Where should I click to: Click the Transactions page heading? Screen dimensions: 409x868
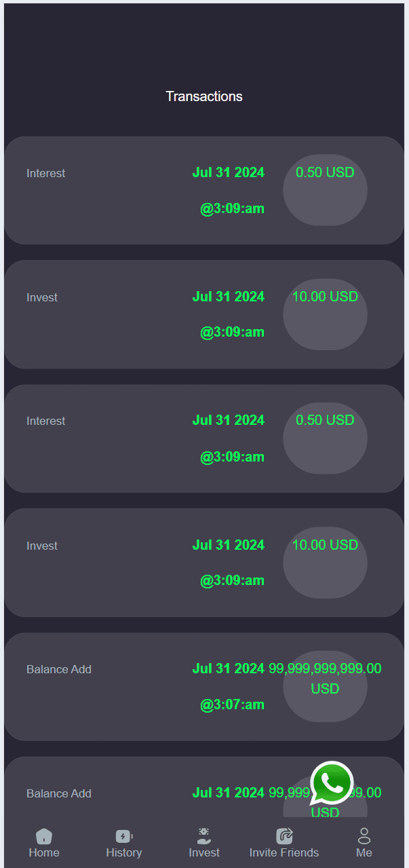204,96
